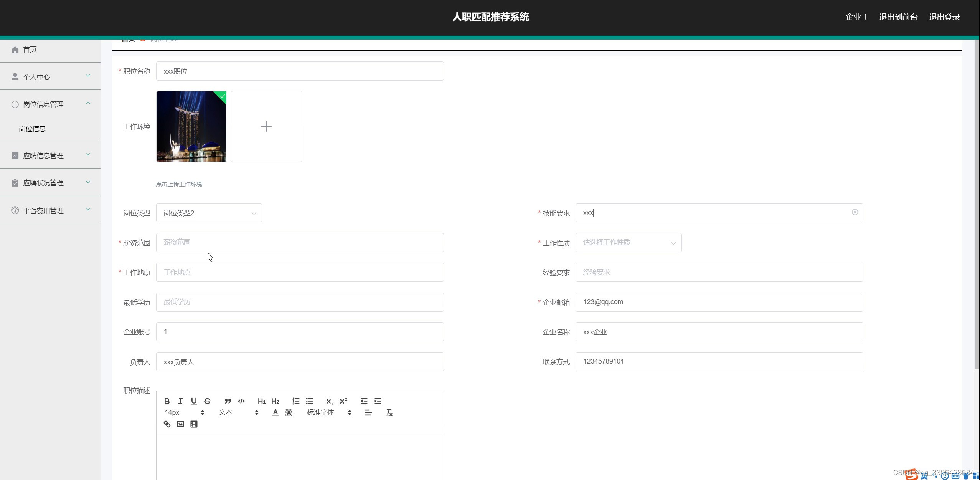Click 退出到前台 link
980x480 pixels.
(898, 17)
